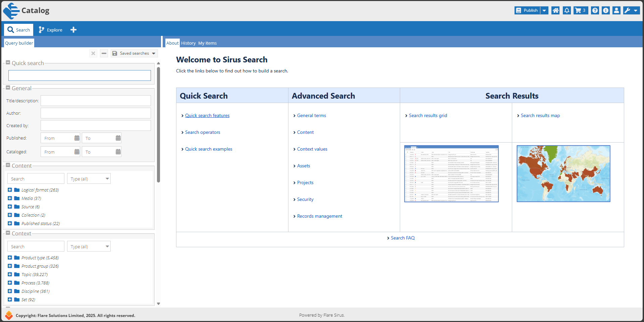Open the user profile icon
The image size is (644, 322).
(x=616, y=10)
